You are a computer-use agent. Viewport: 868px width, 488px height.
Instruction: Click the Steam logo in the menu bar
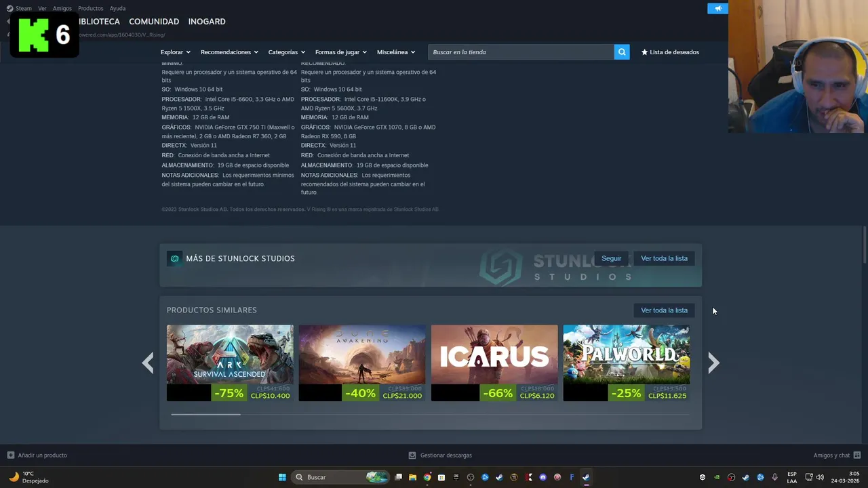click(10, 8)
